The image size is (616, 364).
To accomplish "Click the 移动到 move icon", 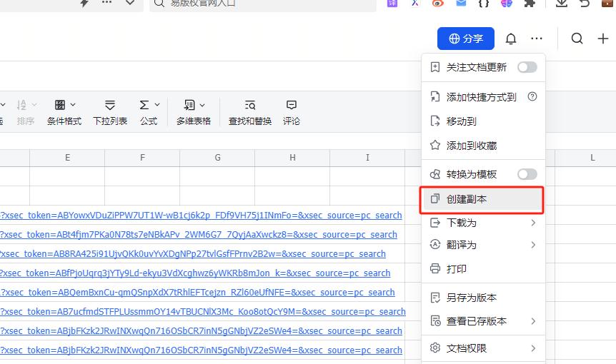I will [x=435, y=121].
